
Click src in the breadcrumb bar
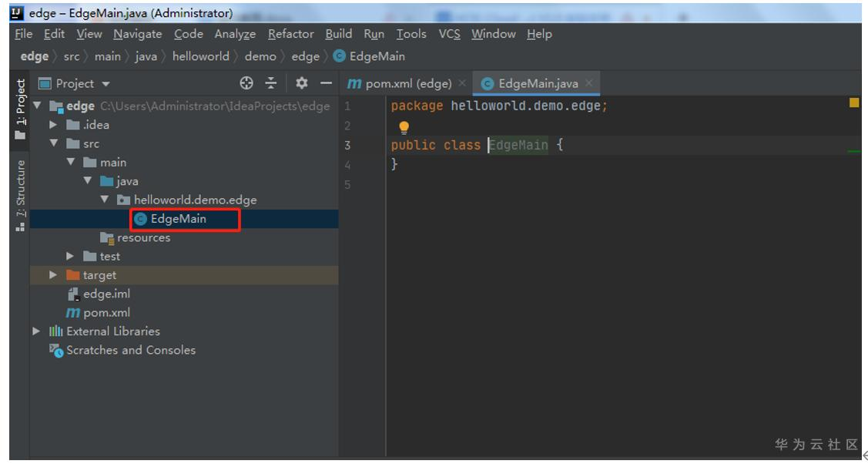coord(72,56)
